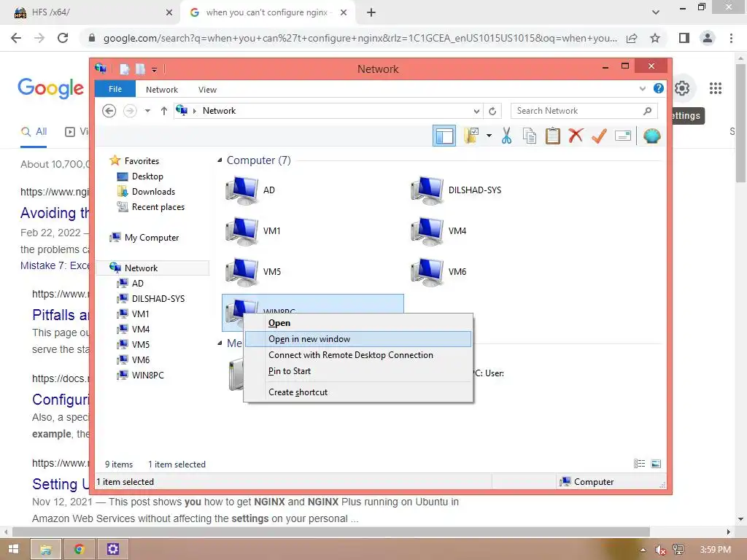
Task: Select Open in the context menu
Action: point(358,323)
